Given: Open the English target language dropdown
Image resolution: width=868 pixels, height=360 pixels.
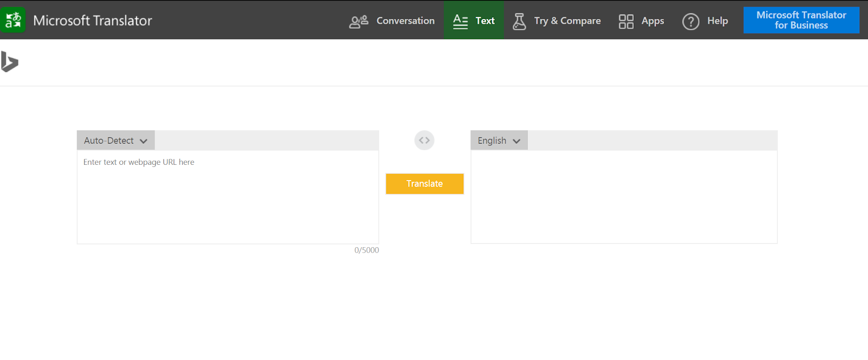Looking at the screenshot, I should point(499,140).
